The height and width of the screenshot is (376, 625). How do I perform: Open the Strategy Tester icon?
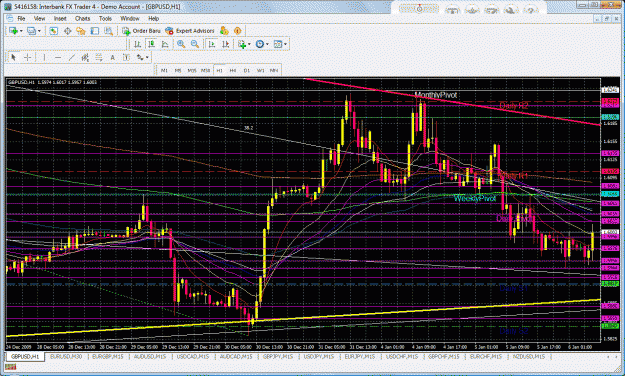[108, 31]
